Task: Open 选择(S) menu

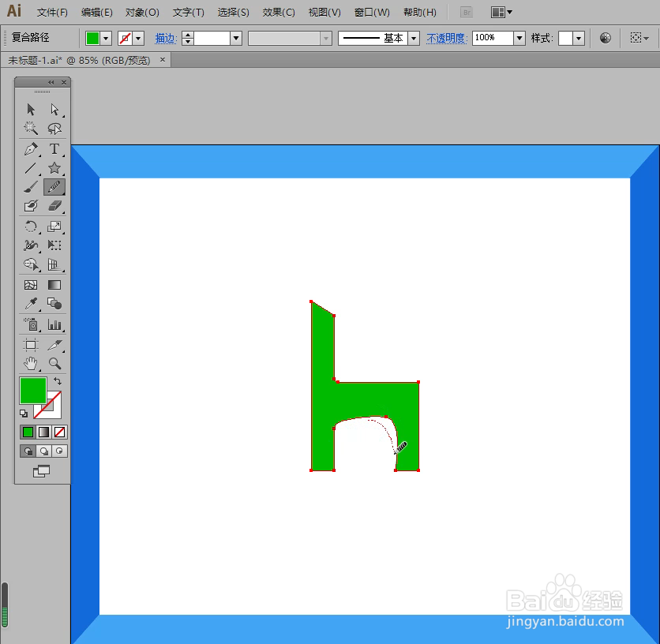Action: pos(233,13)
